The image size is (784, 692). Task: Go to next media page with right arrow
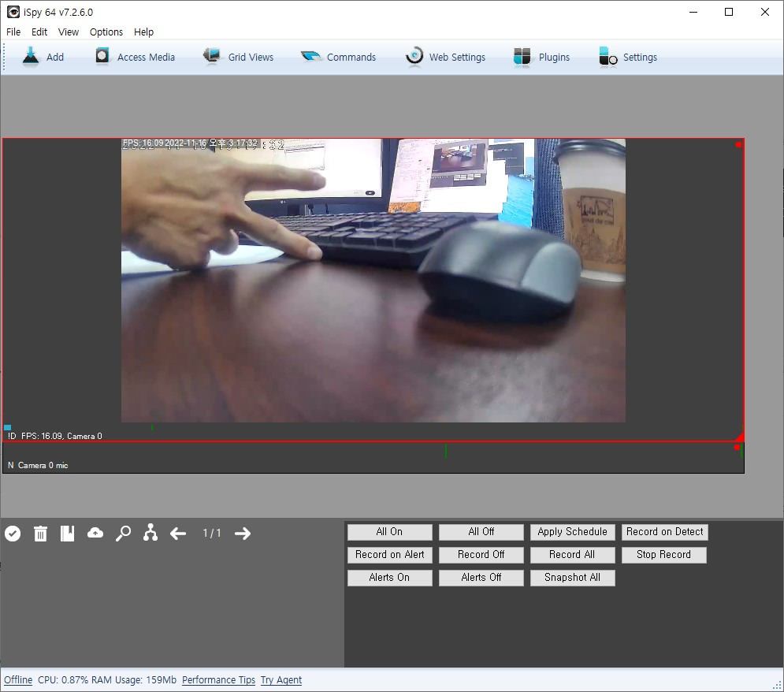click(243, 533)
